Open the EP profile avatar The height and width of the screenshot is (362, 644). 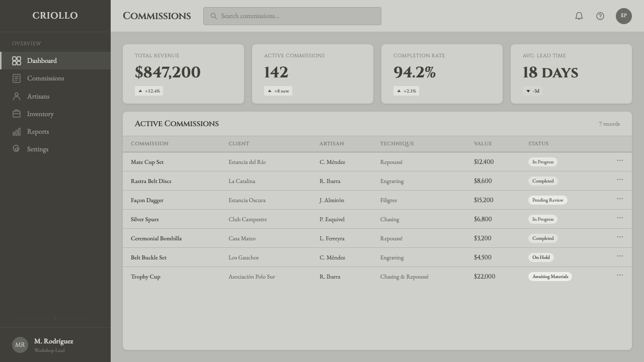pos(624,16)
